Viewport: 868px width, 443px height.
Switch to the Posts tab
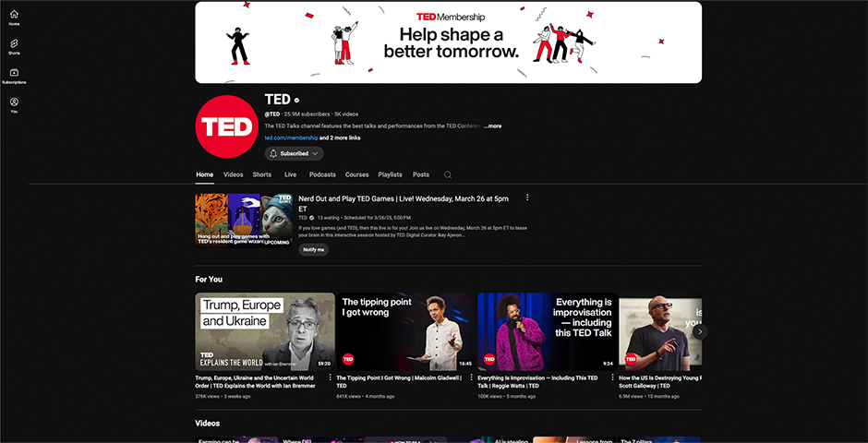421,174
